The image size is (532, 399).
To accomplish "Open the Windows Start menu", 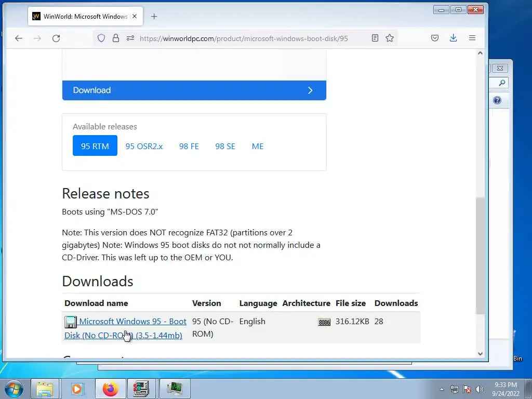I will 14,389.
